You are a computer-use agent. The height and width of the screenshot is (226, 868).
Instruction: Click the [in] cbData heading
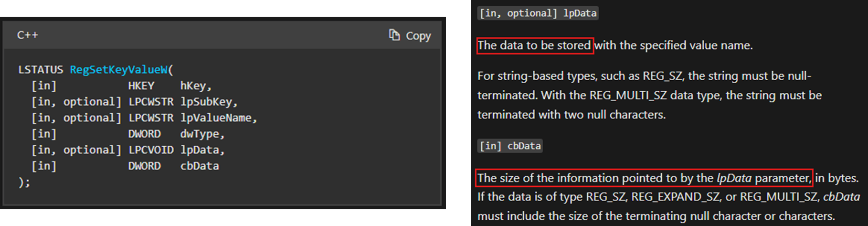[510, 146]
